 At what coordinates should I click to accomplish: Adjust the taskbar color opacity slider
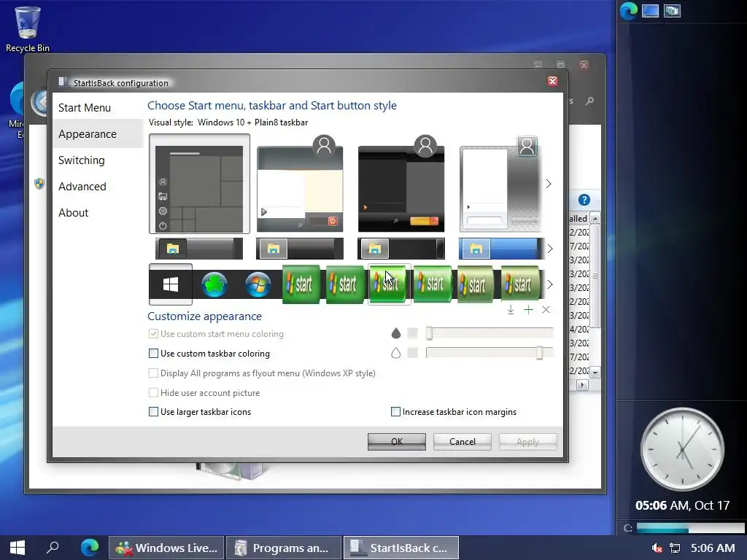pyautogui.click(x=489, y=353)
